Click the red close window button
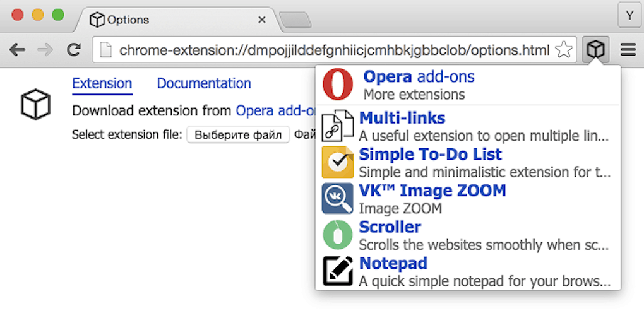The width and height of the screenshot is (644, 335). tap(18, 15)
